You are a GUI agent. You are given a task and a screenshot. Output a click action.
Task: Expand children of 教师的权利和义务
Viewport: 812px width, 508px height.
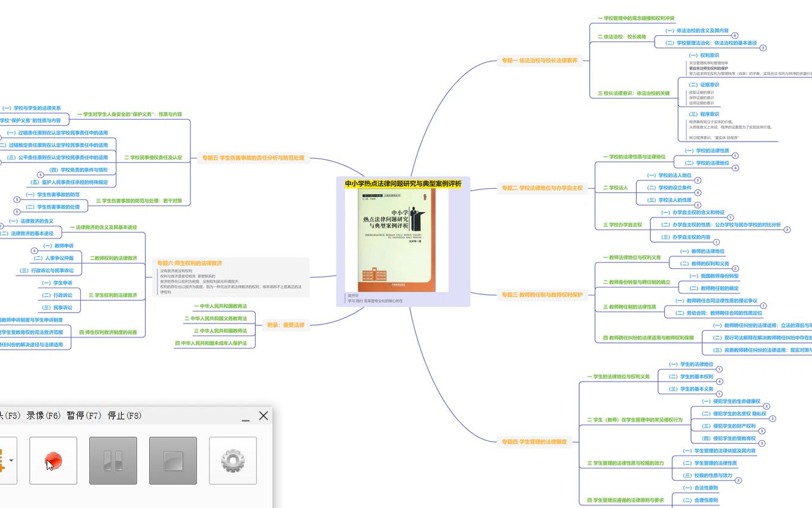tap(735, 268)
